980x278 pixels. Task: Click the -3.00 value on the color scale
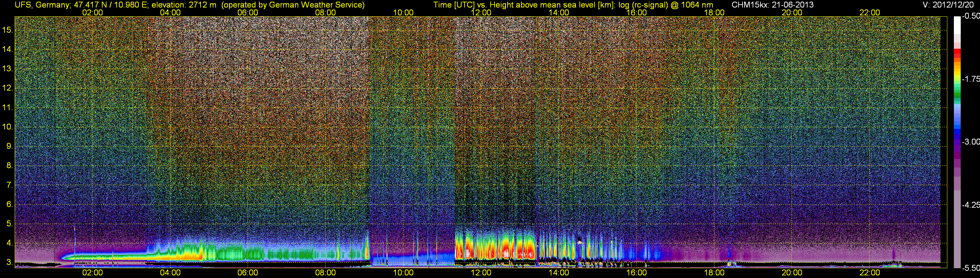point(971,142)
